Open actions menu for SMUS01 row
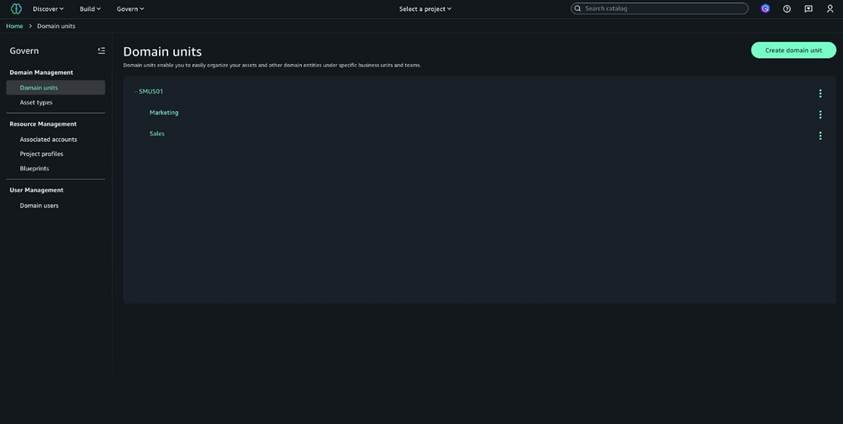 820,94
